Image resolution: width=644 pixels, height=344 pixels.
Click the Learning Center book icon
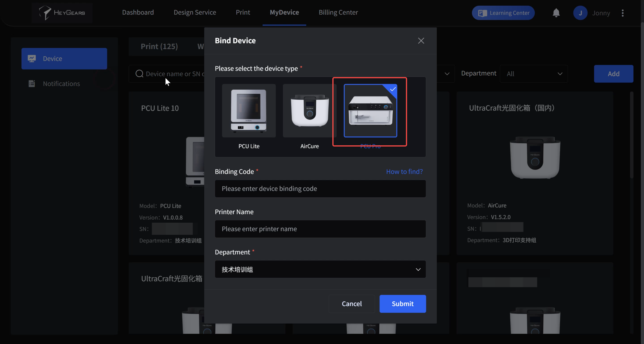point(482,13)
